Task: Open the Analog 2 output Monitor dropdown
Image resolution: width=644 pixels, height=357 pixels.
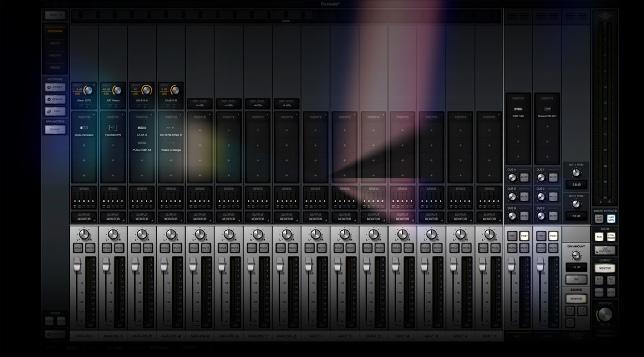Action: click(113, 217)
